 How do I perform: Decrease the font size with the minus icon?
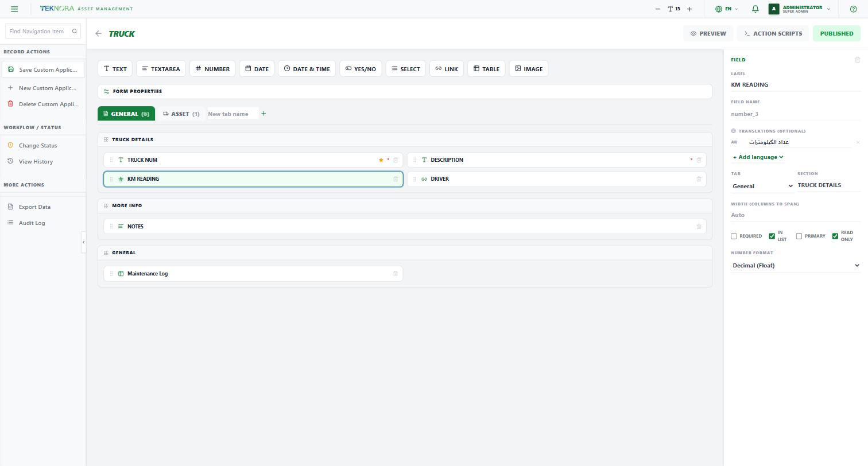pyautogui.click(x=658, y=9)
